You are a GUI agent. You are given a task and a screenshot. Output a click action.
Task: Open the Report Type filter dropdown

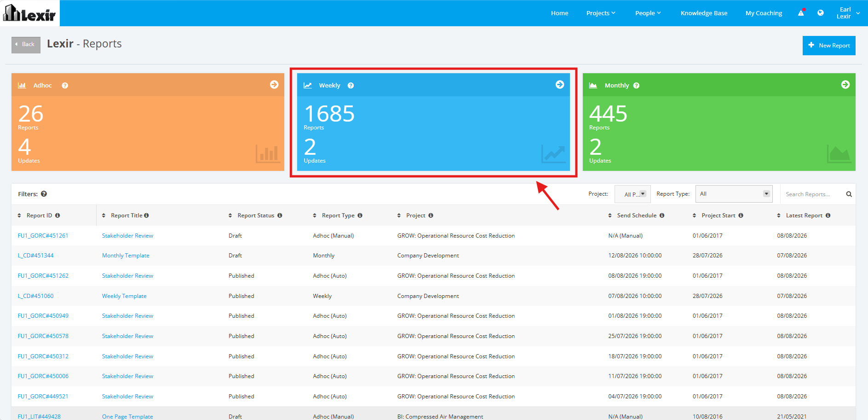point(734,194)
